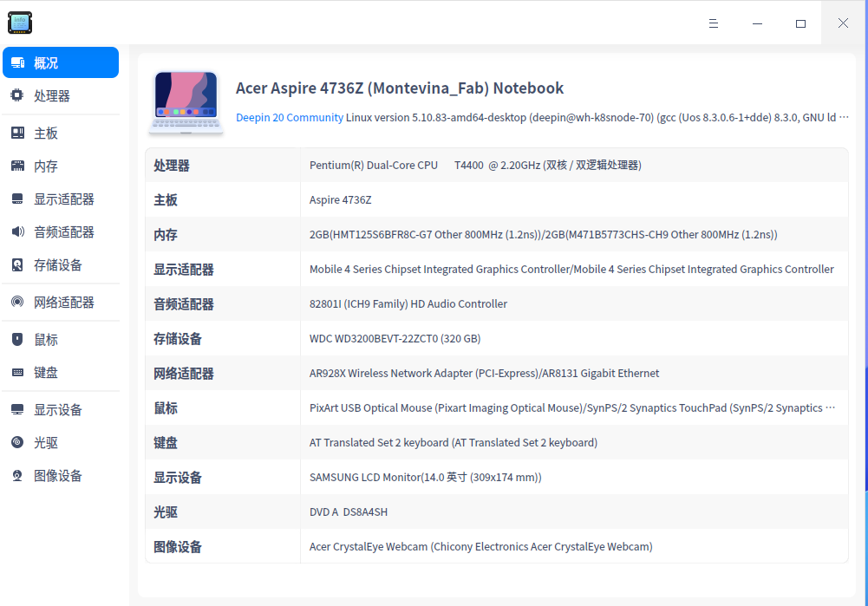Select the 处理器 (Processor) sidebar icon

pyautogui.click(x=16, y=95)
